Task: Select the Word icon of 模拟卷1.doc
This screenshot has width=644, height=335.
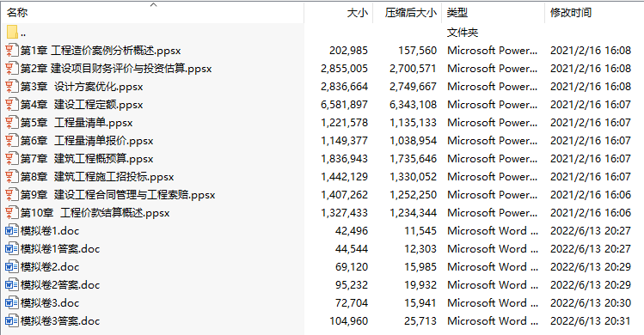Action: (11, 231)
